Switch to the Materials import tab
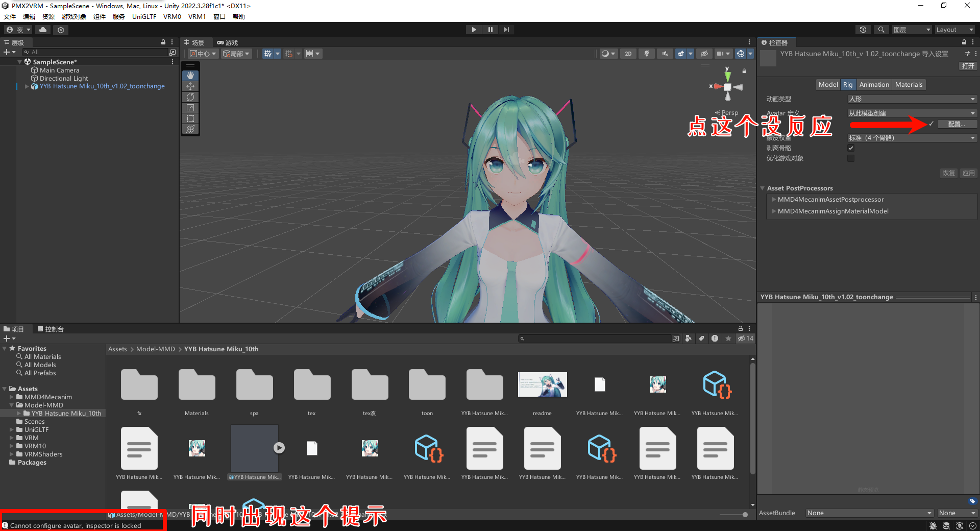980x531 pixels. 909,85
